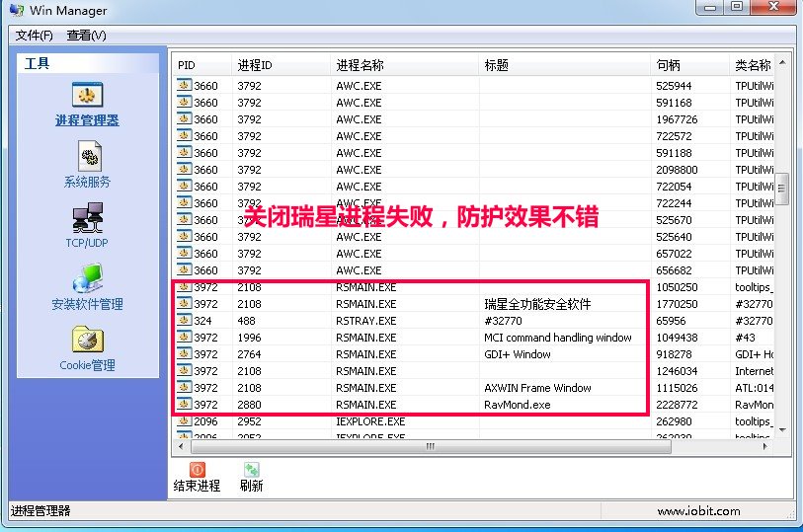Open the 系统服务 tool icon
Screen dimensions: 803x532
click(x=90, y=156)
